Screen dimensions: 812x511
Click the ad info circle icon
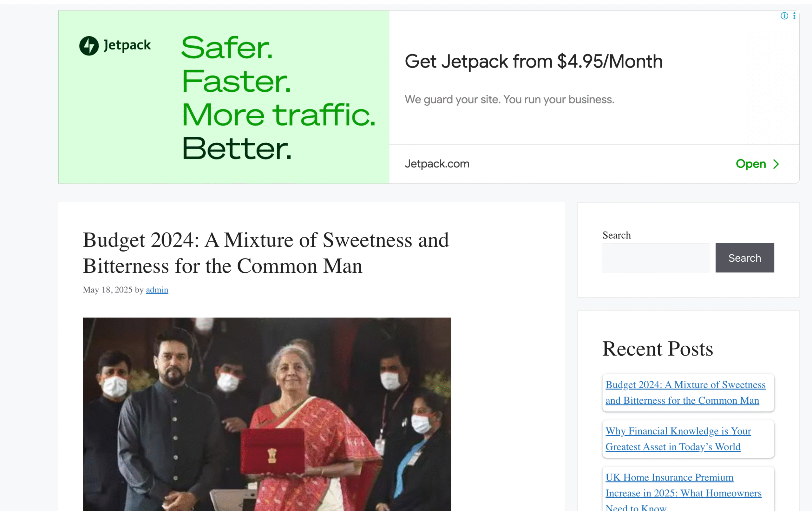784,16
